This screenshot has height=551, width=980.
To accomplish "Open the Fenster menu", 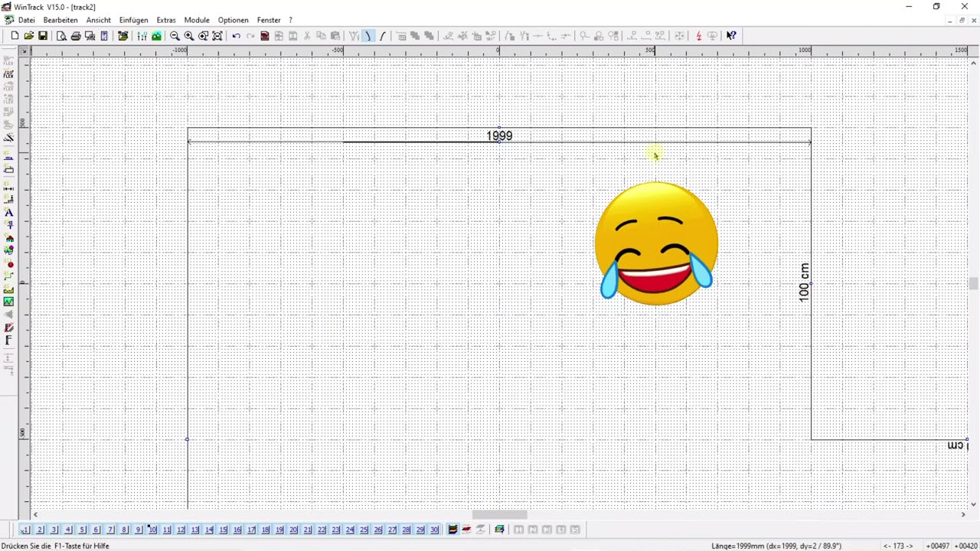I will click(x=269, y=20).
